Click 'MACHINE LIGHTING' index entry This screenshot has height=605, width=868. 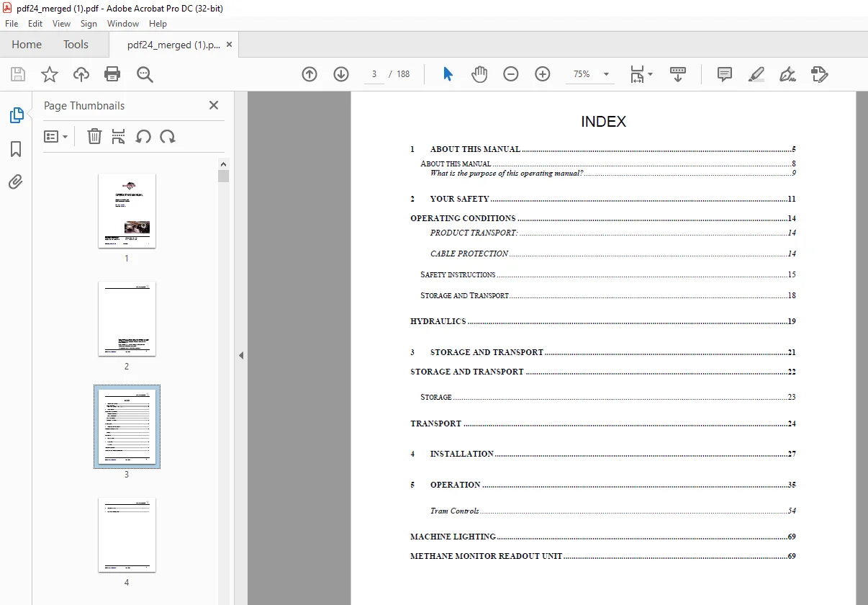tap(453, 537)
